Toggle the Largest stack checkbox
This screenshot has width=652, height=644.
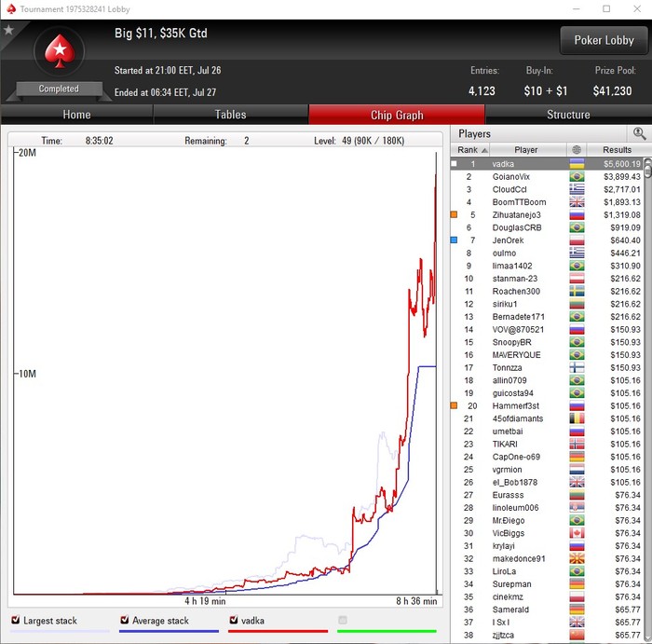[16, 620]
